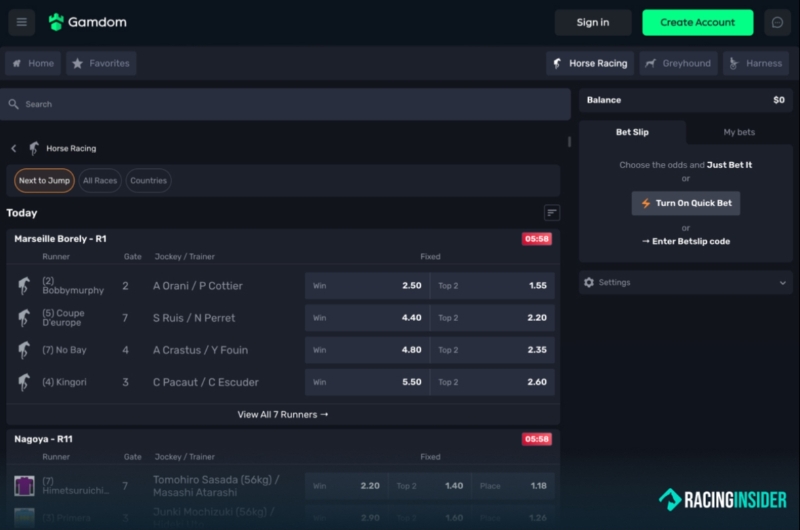Image resolution: width=800 pixels, height=530 pixels.
Task: Click the Search input field
Action: point(285,104)
